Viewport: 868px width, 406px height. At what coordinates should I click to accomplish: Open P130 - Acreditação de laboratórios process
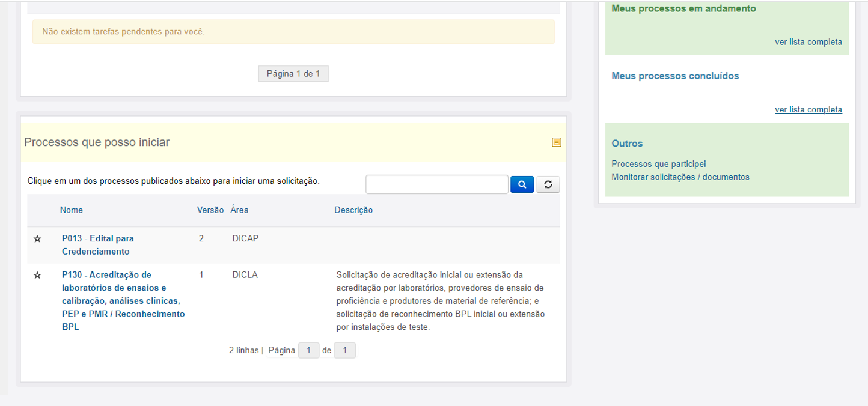[123, 301]
